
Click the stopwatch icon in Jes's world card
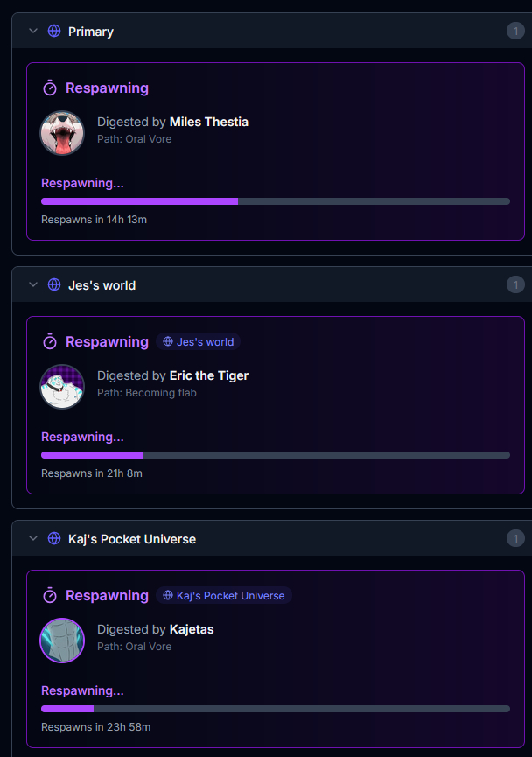coord(50,341)
